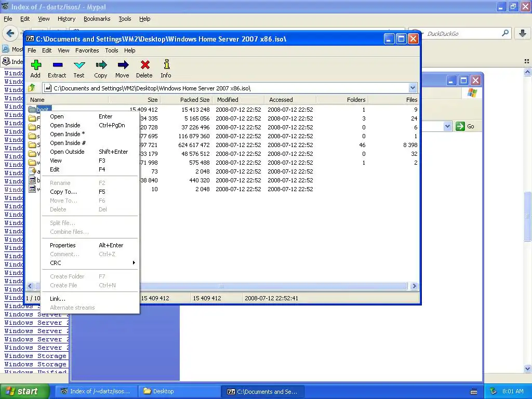532x399 pixels.
Task: Sort by the Packed Size column header
Action: click(187, 100)
